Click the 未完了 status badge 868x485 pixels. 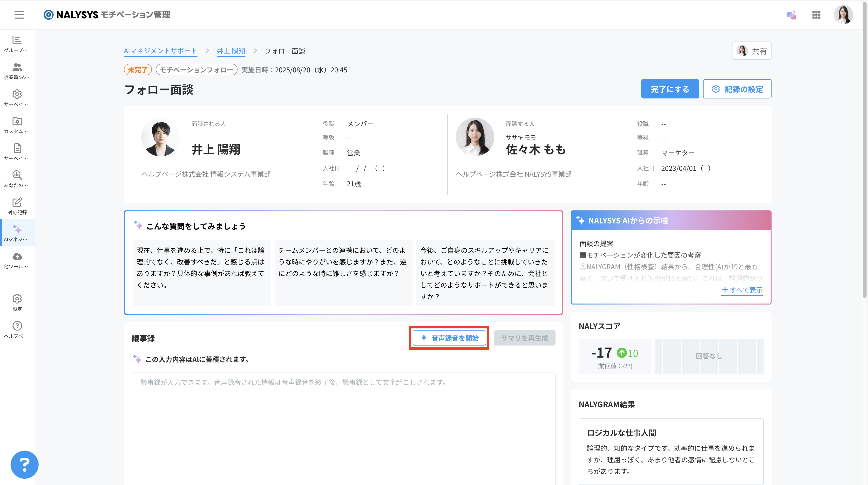(x=138, y=70)
